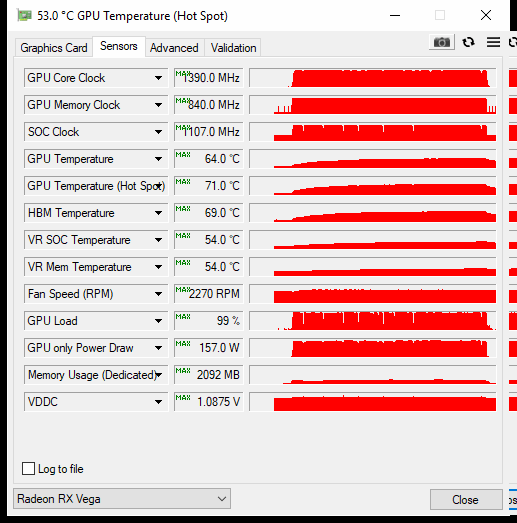Click the 1390.0 MHz core clock value
The image size is (517, 523).
209,78
